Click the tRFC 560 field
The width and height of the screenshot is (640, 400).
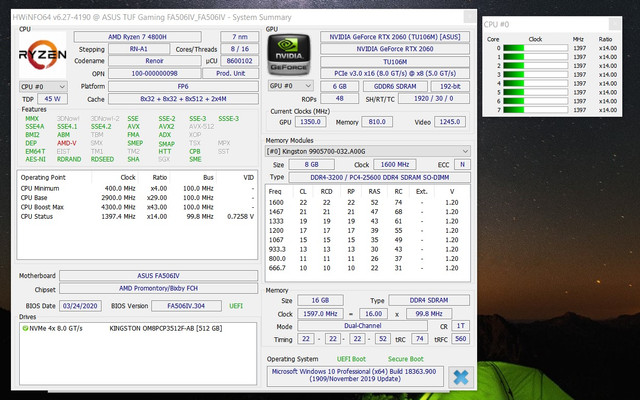460,339
